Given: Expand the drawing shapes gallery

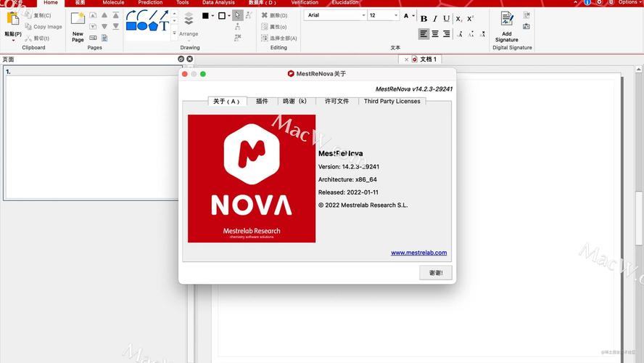Looking at the screenshot, I should click(x=175, y=33).
